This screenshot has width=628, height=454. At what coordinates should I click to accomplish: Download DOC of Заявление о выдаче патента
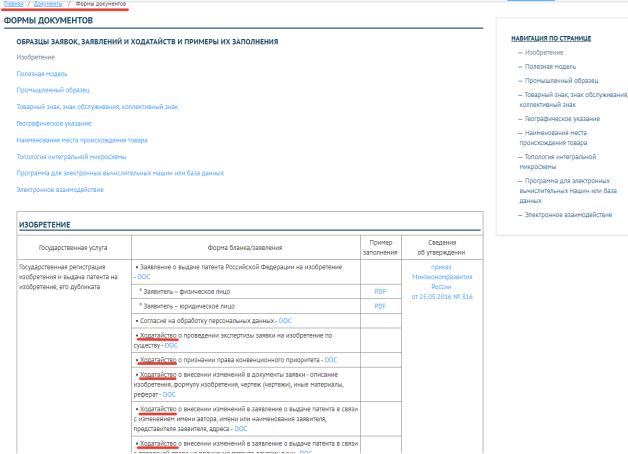click(144, 277)
